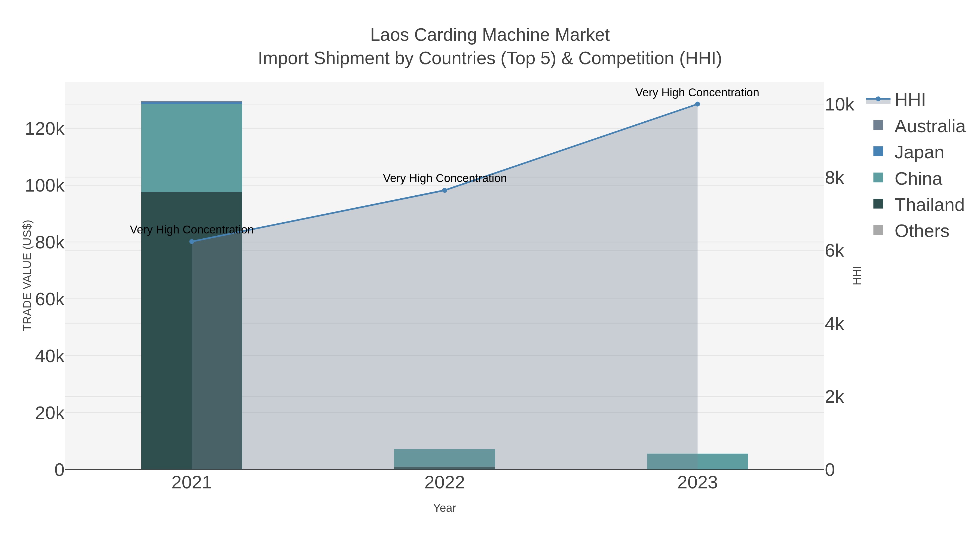This screenshot has height=551, width=980.
Task: Select the 2022 HHI data point
Action: pos(444,190)
